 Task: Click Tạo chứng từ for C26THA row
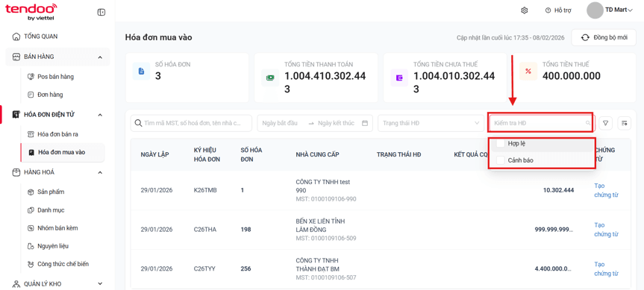[x=606, y=230]
